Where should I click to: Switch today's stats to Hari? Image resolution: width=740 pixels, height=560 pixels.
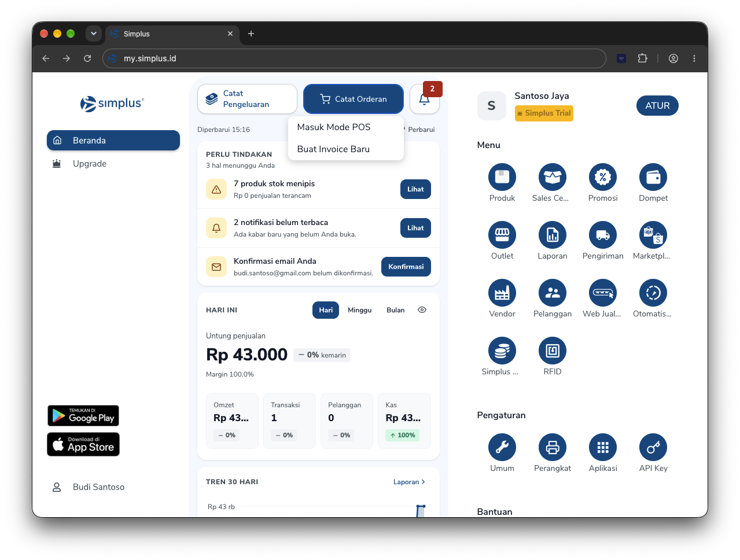(x=326, y=310)
